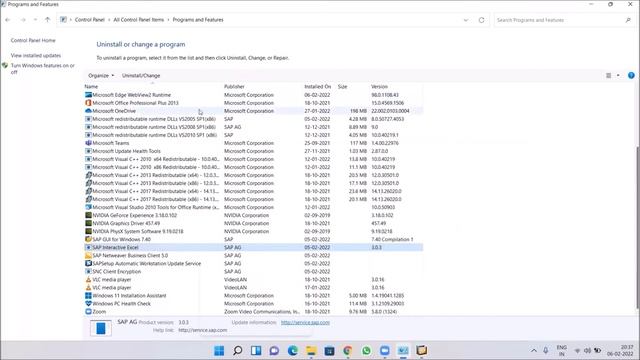Select the Microsoft Teams icon
The image size is (640, 360).
pos(88,143)
